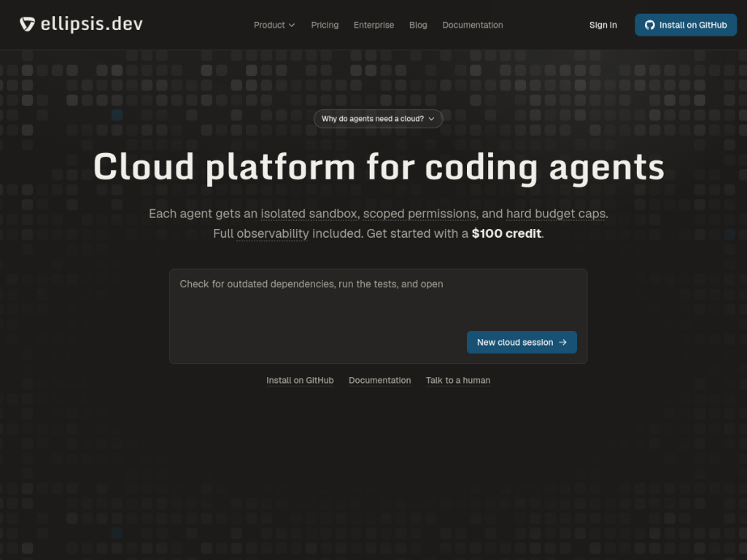Screen dimensions: 747x560
Task: Click the arrow icon on New cloud session
Action: 562,343
